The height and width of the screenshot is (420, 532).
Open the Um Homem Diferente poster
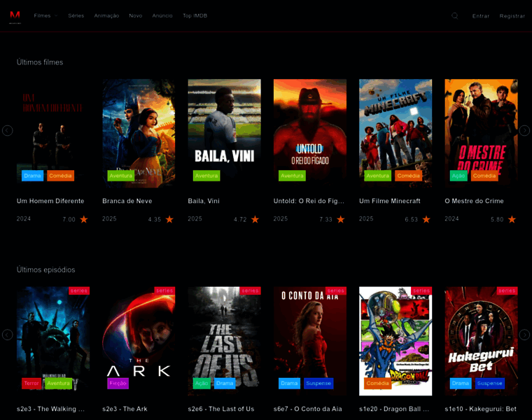[53, 133]
